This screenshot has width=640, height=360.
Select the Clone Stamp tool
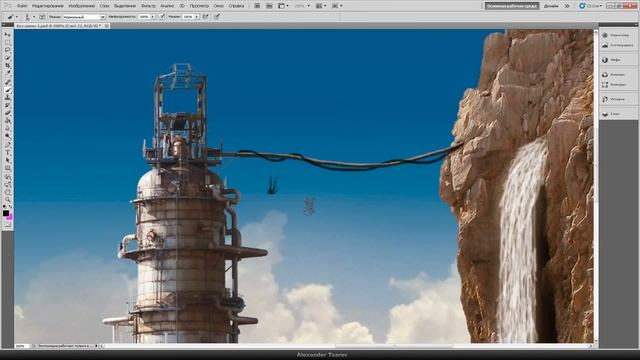tap(8, 98)
